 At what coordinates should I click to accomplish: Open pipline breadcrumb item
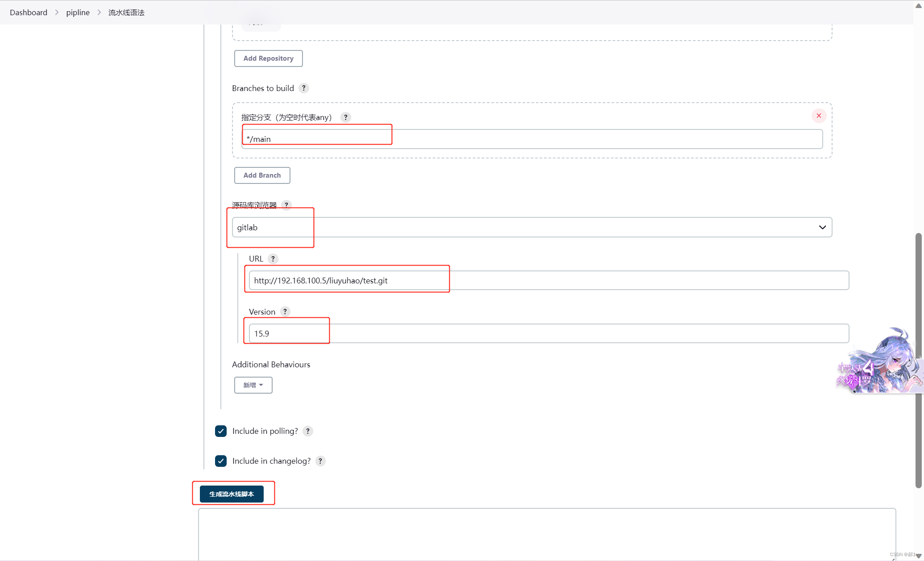(78, 12)
